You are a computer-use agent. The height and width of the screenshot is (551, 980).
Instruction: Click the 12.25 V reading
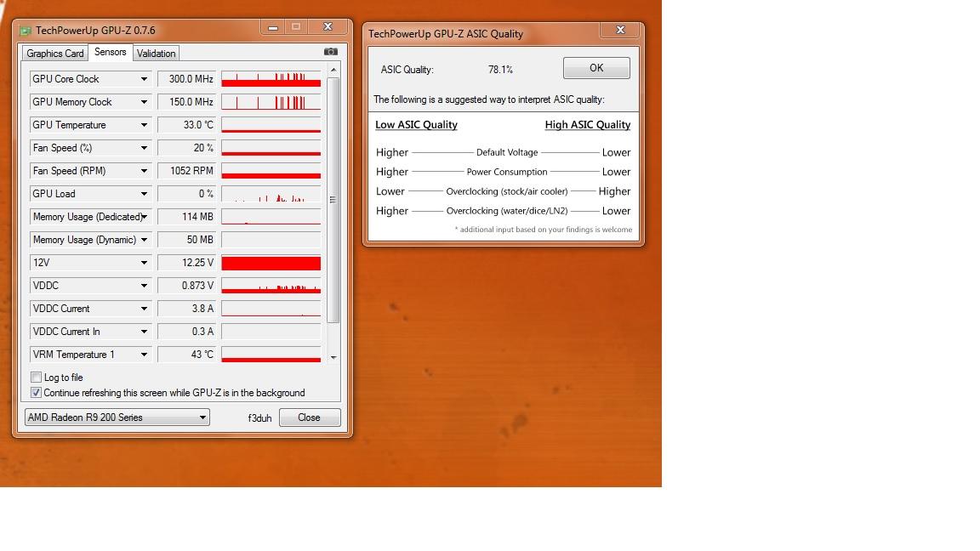pyautogui.click(x=186, y=263)
